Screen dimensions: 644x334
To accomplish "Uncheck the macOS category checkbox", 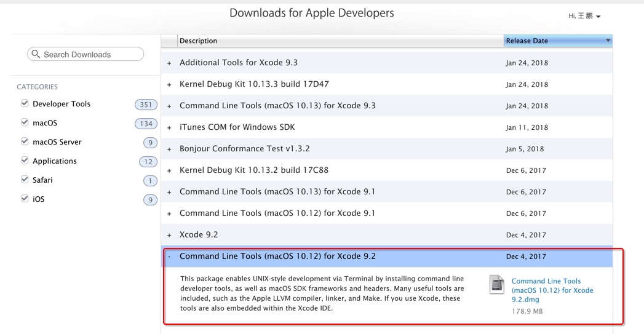I will 25,122.
